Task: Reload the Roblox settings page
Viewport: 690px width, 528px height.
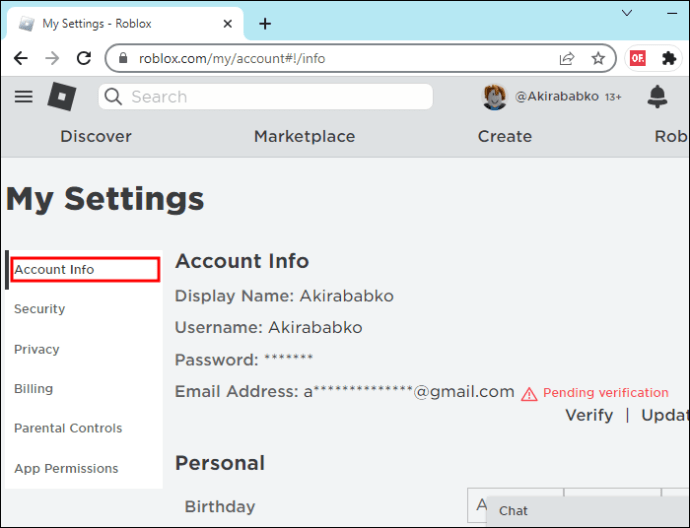Action: pyautogui.click(x=84, y=58)
